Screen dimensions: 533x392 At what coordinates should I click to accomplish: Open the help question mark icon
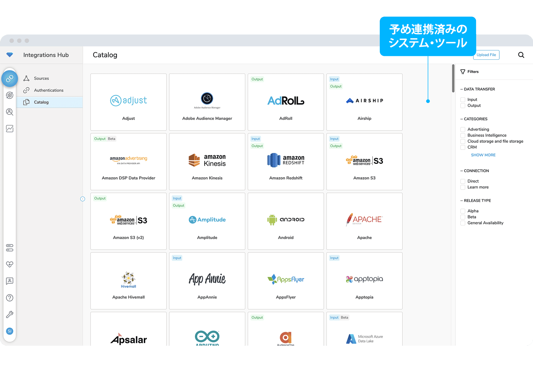tap(10, 298)
